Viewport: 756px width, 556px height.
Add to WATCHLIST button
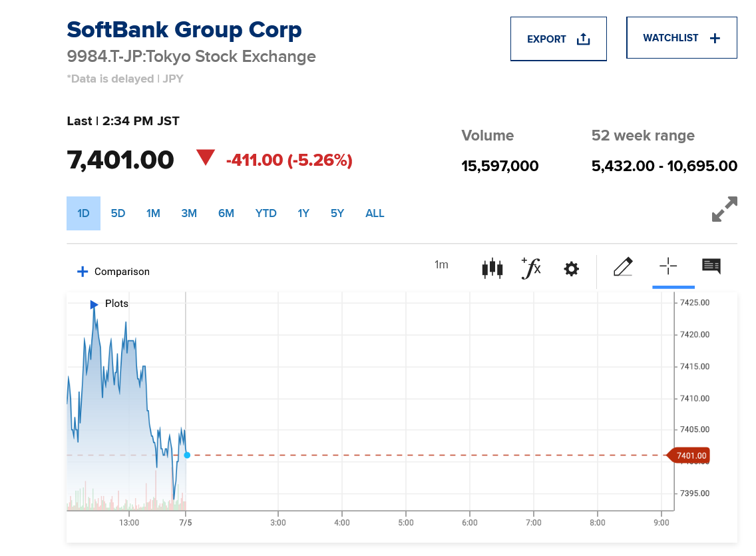pyautogui.click(x=681, y=38)
